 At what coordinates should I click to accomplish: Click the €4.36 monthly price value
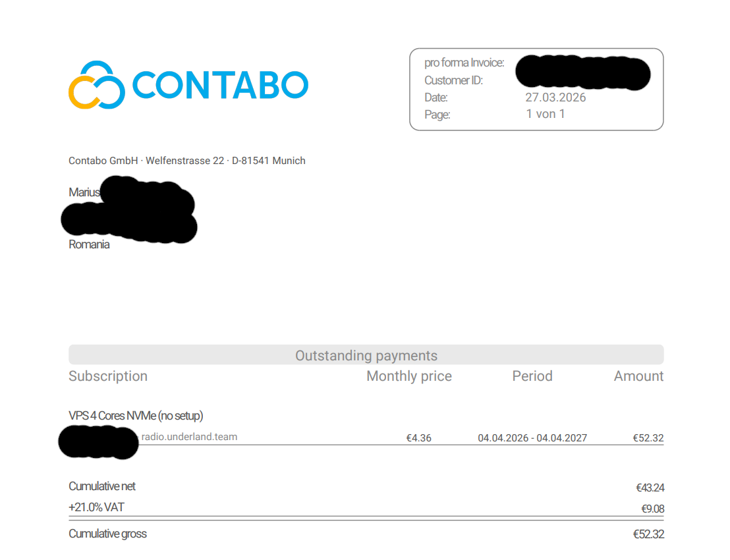point(418,437)
